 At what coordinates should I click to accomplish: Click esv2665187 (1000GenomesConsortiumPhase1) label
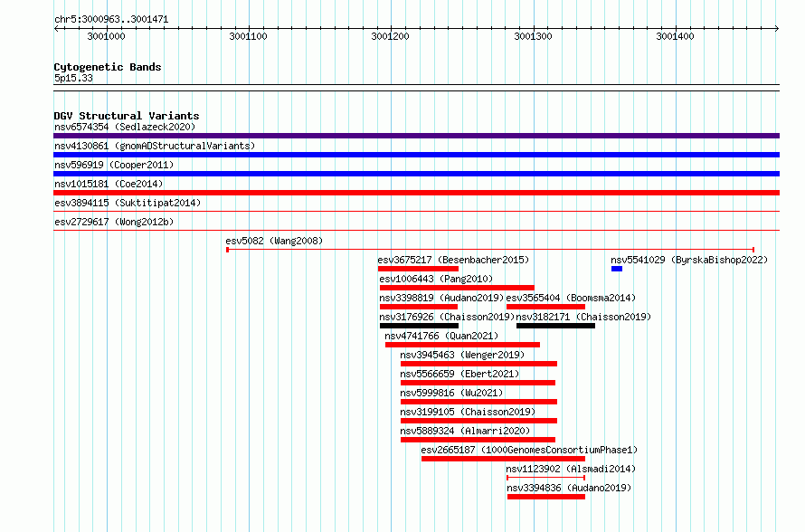529,450
